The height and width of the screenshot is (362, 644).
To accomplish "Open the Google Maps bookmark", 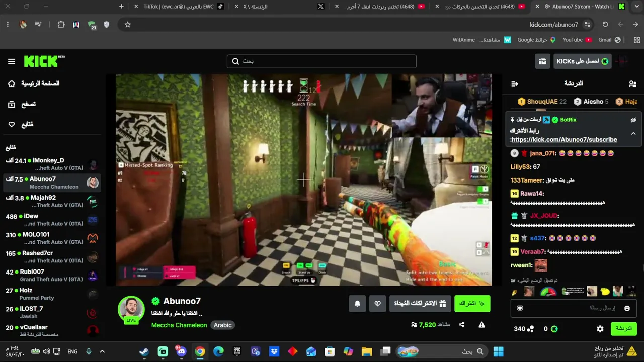I will point(536,40).
